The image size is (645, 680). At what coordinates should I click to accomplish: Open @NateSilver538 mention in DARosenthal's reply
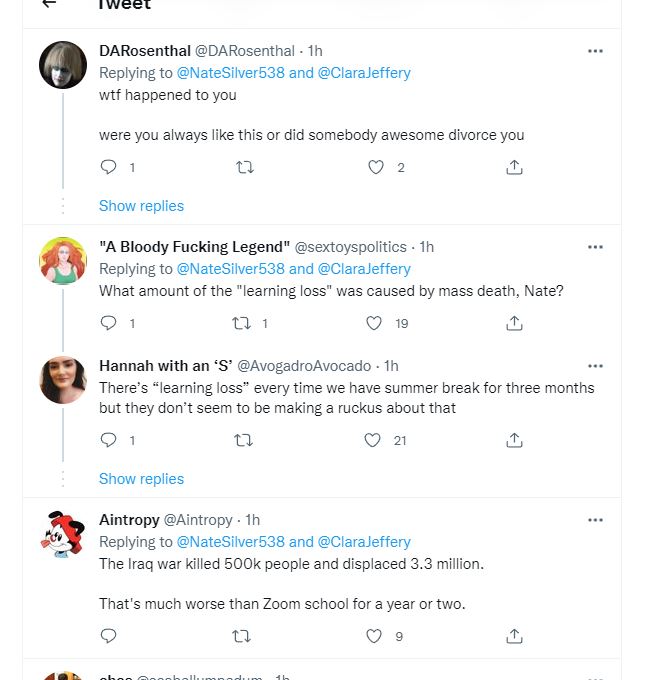click(230, 73)
